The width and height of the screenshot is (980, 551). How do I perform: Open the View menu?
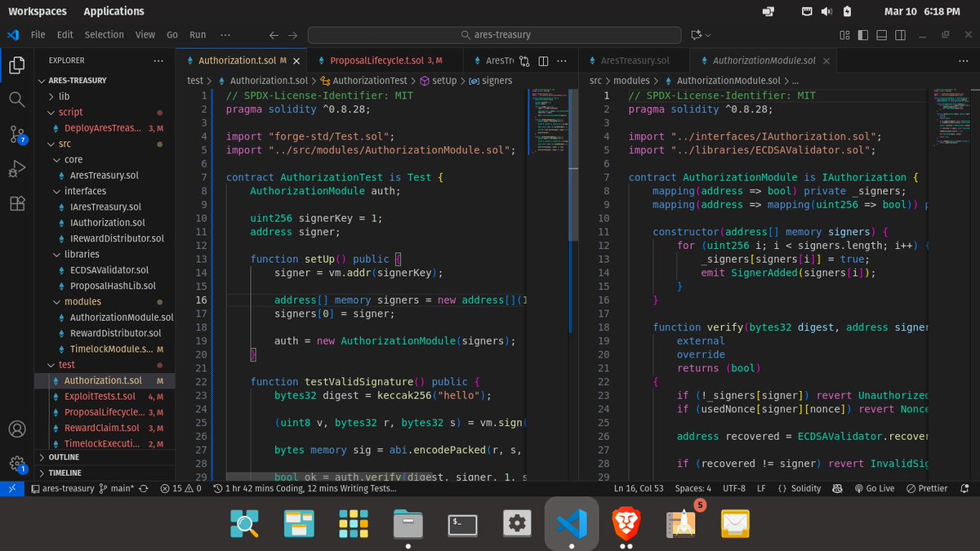click(145, 35)
